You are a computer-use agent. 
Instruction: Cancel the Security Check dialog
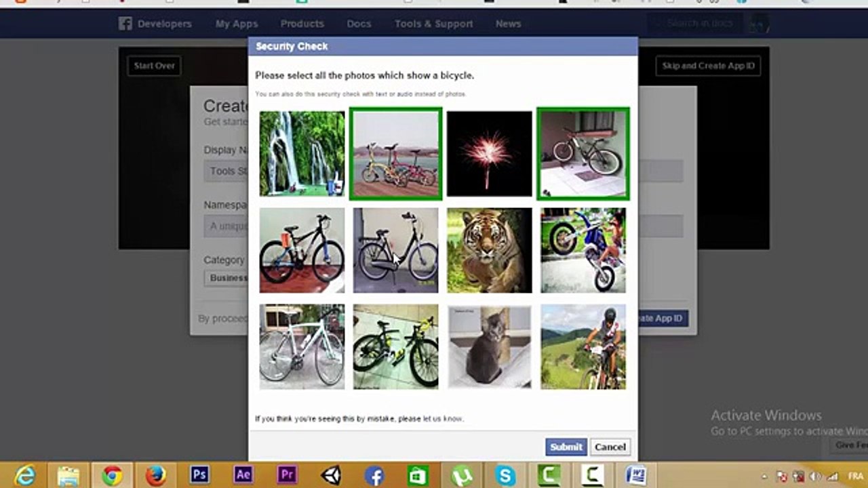(x=610, y=447)
